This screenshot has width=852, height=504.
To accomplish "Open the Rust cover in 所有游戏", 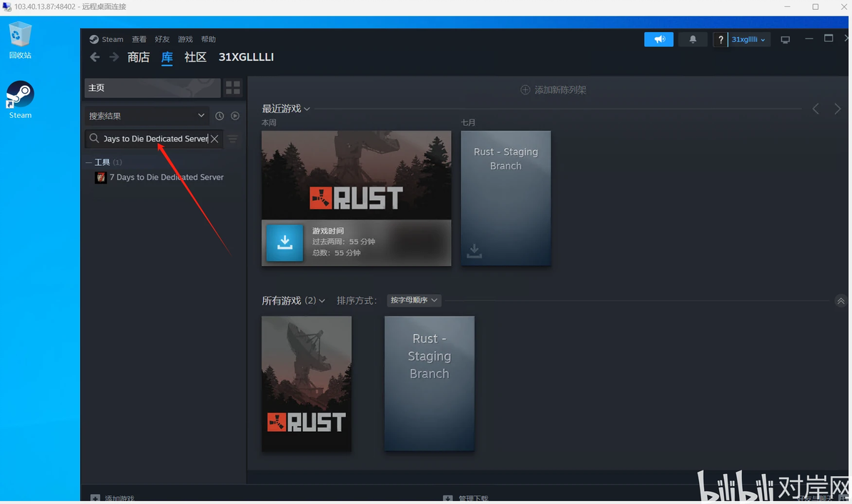I will (307, 383).
